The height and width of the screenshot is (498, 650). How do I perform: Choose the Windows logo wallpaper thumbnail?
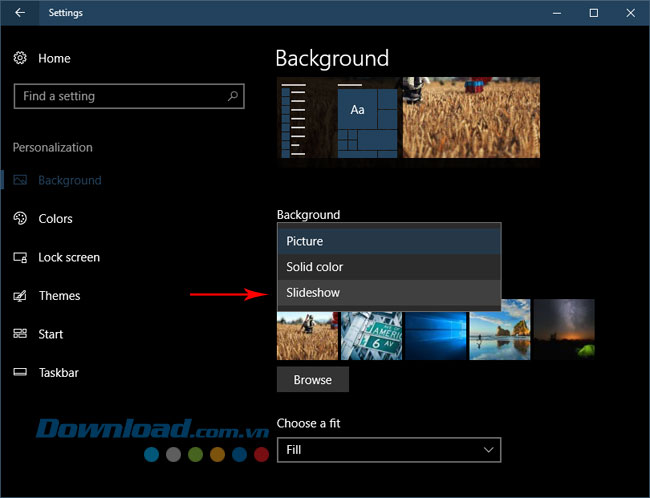click(436, 335)
